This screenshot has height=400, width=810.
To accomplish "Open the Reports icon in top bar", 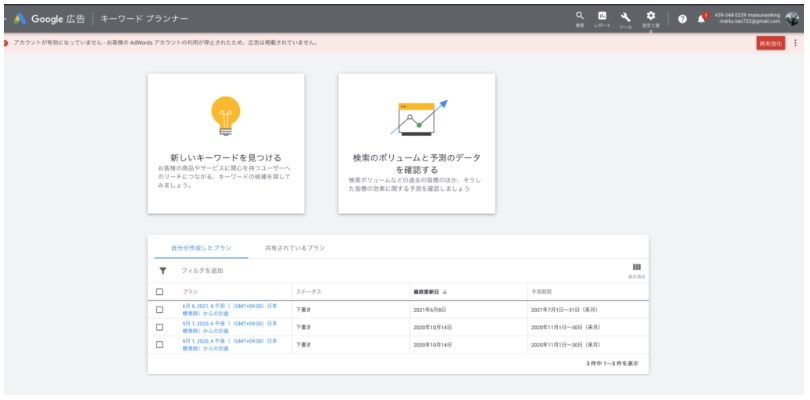I will (x=602, y=17).
